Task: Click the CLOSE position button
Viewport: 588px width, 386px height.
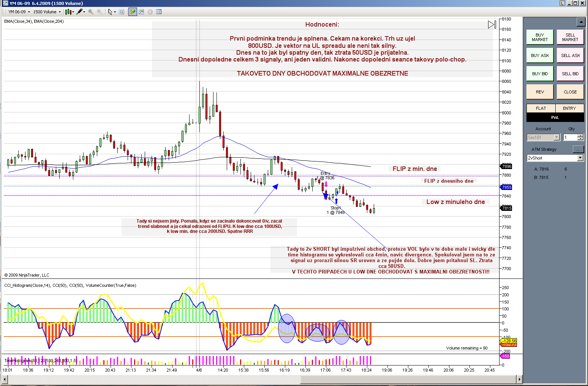Action: pos(570,92)
